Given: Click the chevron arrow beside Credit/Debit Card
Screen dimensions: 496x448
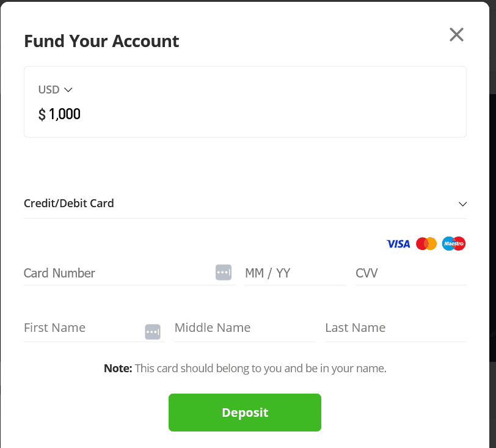Looking at the screenshot, I should [462, 204].
